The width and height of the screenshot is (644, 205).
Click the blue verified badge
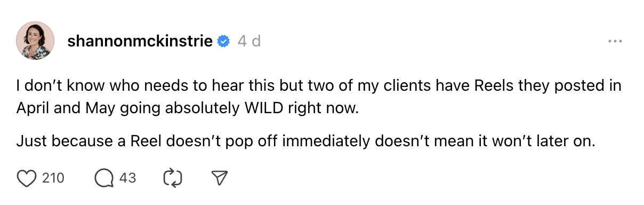pyautogui.click(x=224, y=41)
